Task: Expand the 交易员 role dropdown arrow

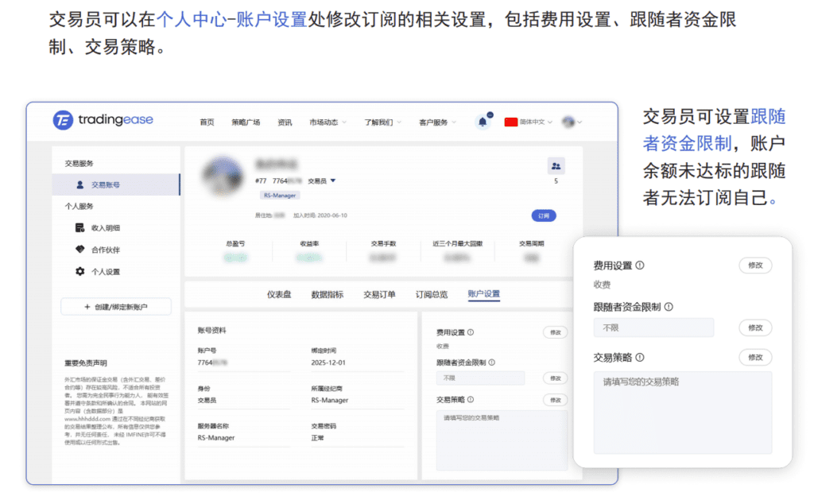Action: (333, 180)
